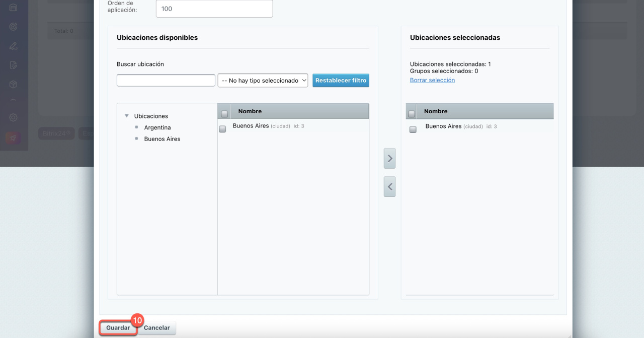Open the settings gear in sidebar
Image resolution: width=644 pixels, height=338 pixels.
(14, 117)
